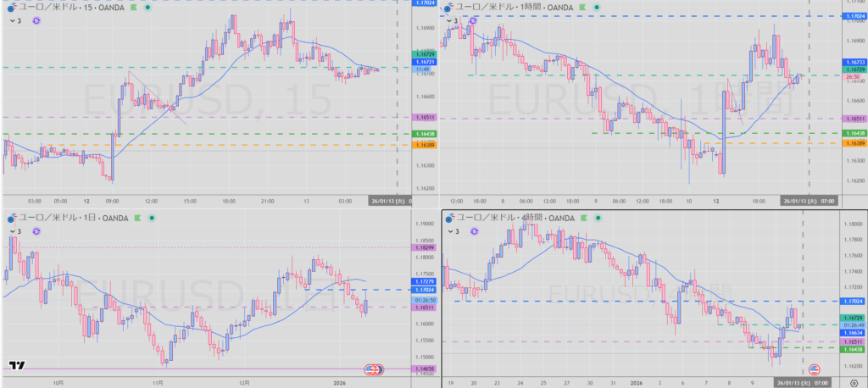Select the orange 1.16389 price label on 15-minute chart
This screenshot has height=388, width=868.
pos(426,145)
